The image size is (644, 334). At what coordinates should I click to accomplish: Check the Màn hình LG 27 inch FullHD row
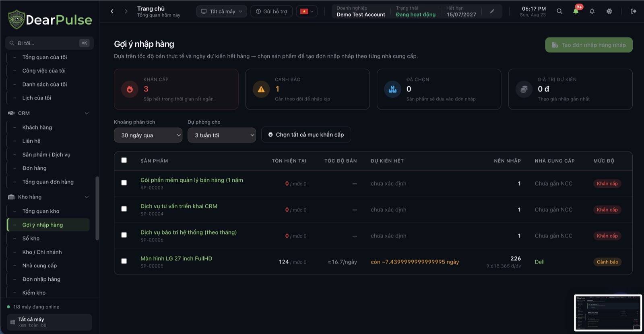(x=124, y=261)
